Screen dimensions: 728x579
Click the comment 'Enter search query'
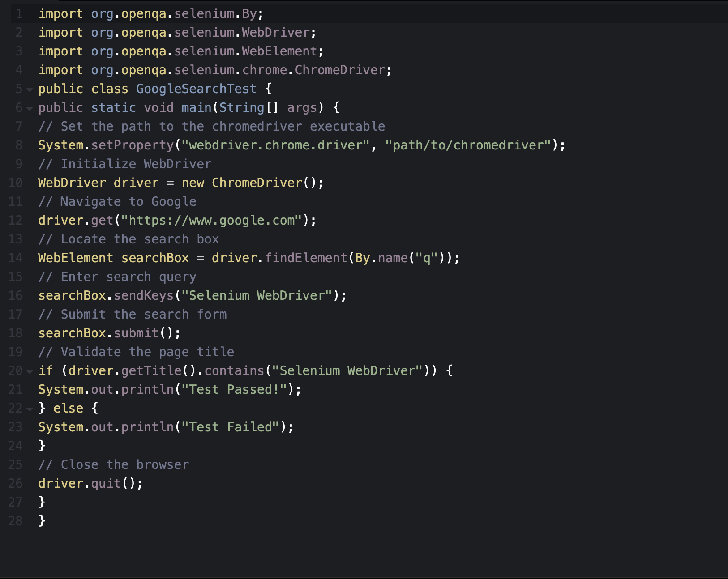click(128, 277)
